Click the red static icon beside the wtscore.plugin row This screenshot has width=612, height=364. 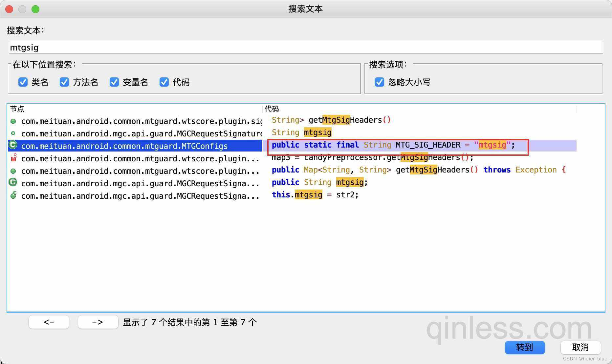click(13, 158)
